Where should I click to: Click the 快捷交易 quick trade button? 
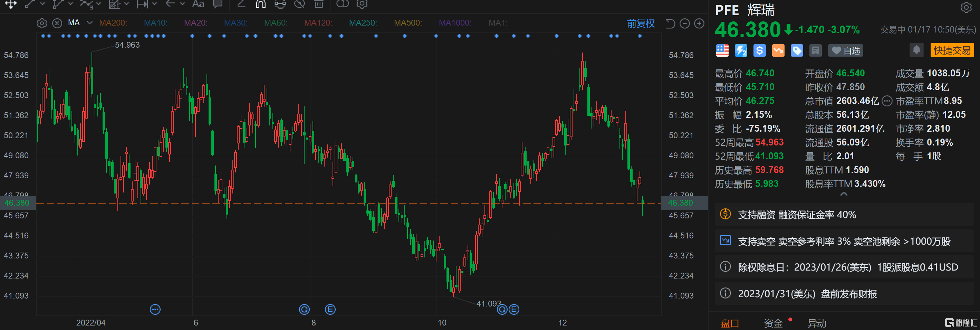(x=952, y=50)
